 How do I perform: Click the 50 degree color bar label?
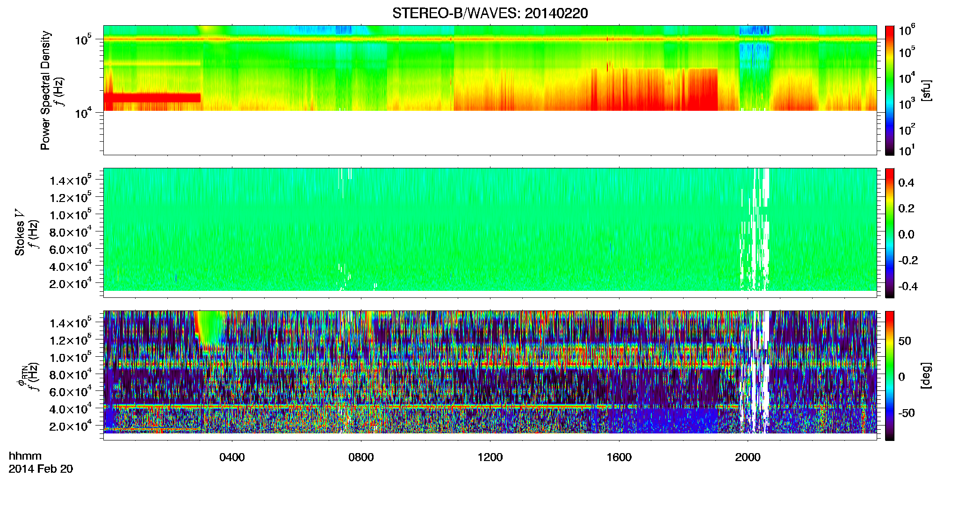(x=904, y=341)
